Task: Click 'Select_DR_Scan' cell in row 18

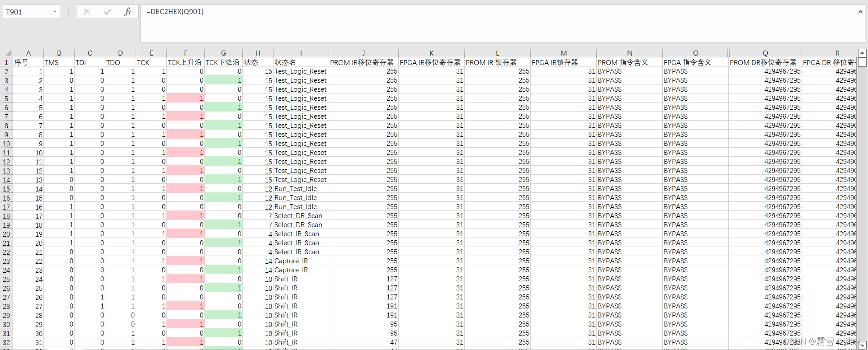Action: point(301,216)
